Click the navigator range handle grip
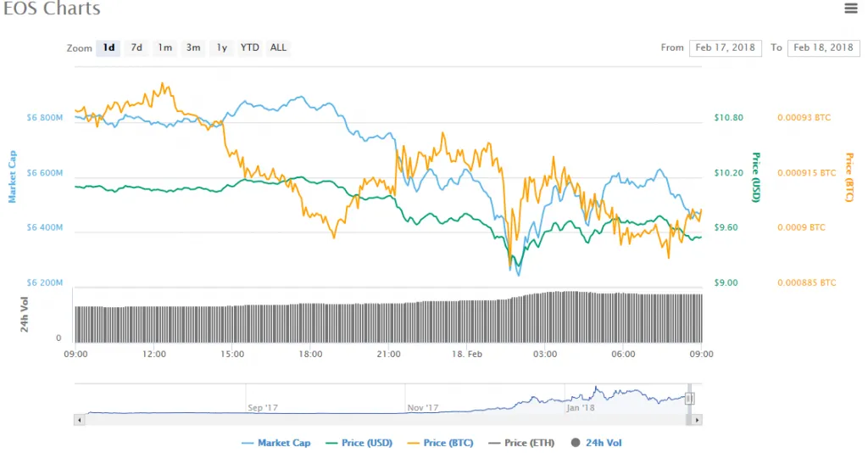Viewport: 868px width, 453px height. click(689, 399)
